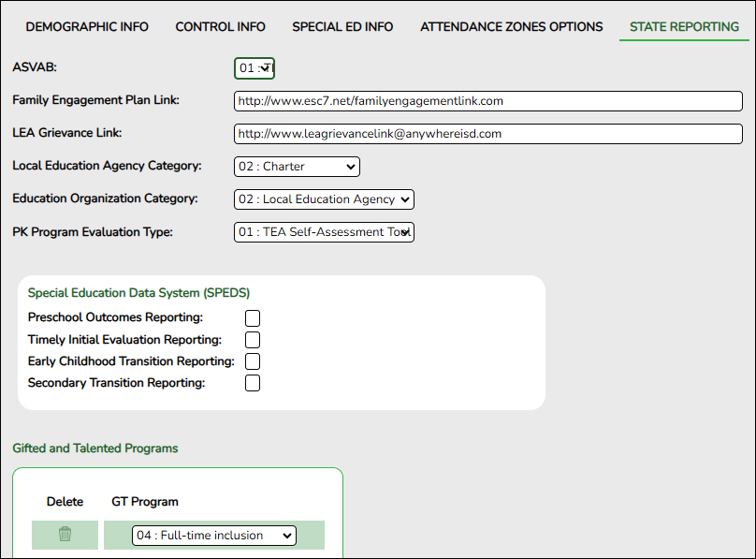
Task: Select the Attendance Zones Options tab
Action: coord(512,27)
